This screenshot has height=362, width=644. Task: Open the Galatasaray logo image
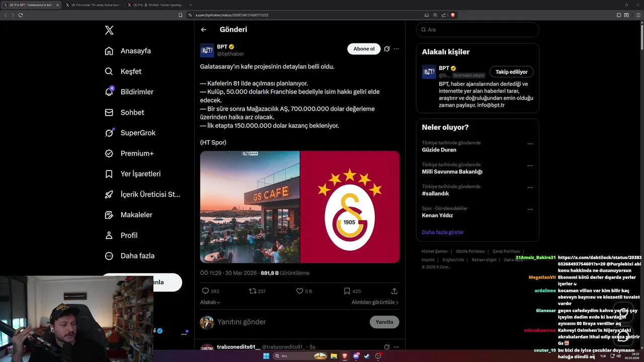click(350, 207)
